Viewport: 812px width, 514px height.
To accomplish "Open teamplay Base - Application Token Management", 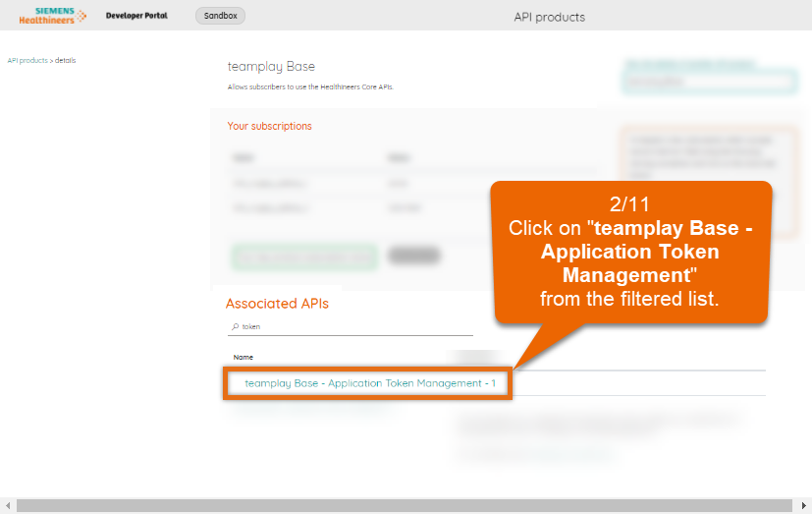I will pos(368,383).
